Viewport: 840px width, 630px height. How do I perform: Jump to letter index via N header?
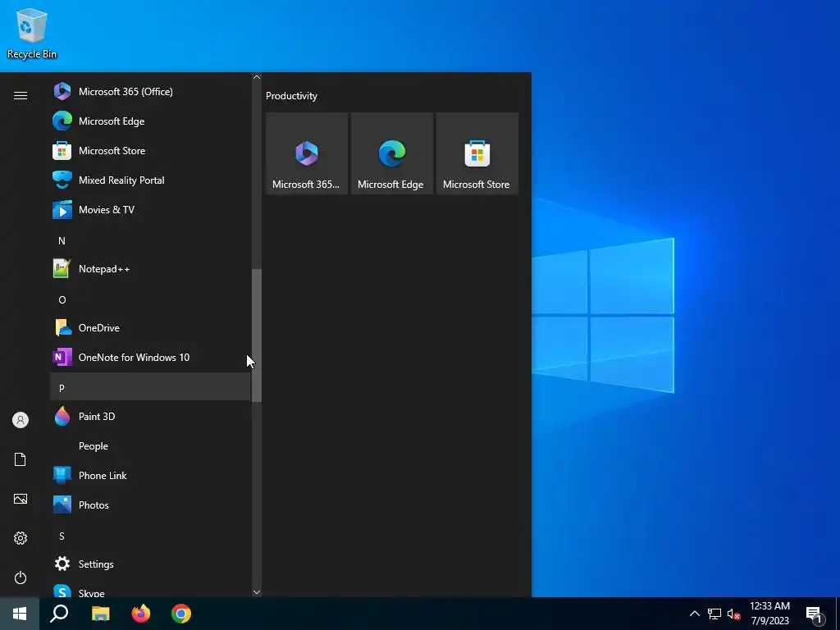pos(151,240)
